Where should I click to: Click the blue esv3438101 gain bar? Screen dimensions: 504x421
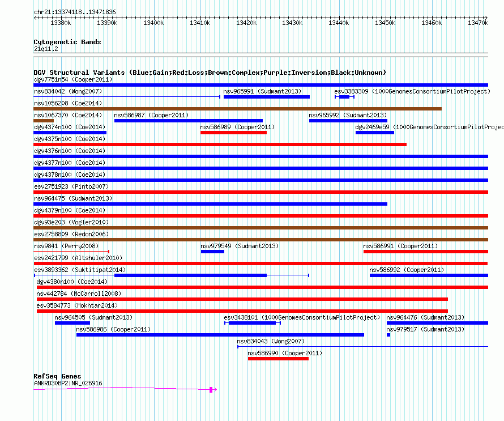(253, 323)
